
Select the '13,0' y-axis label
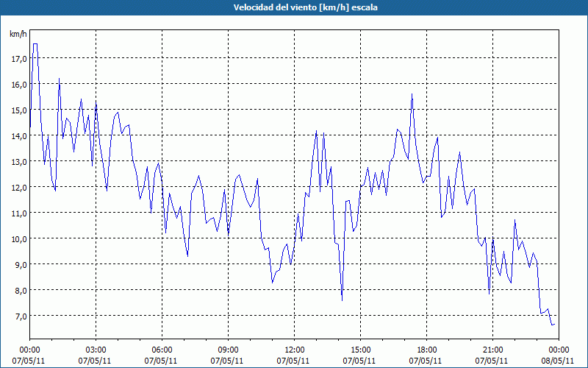click(x=20, y=162)
